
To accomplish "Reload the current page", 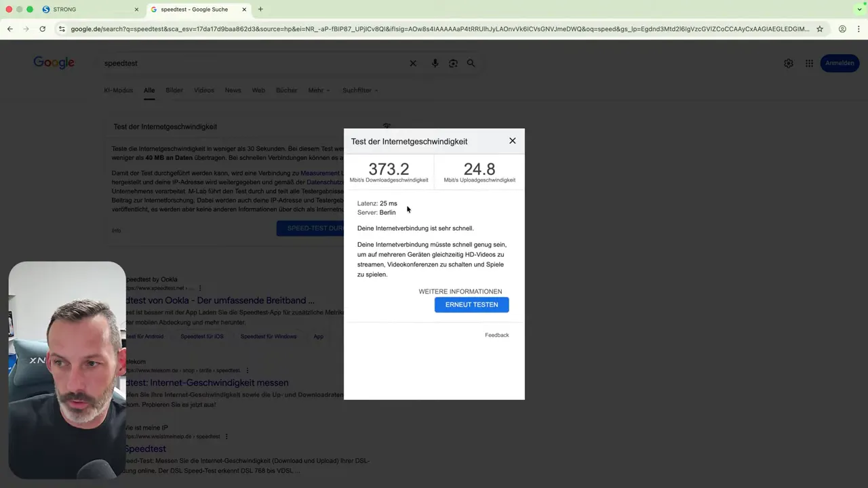I will point(42,29).
